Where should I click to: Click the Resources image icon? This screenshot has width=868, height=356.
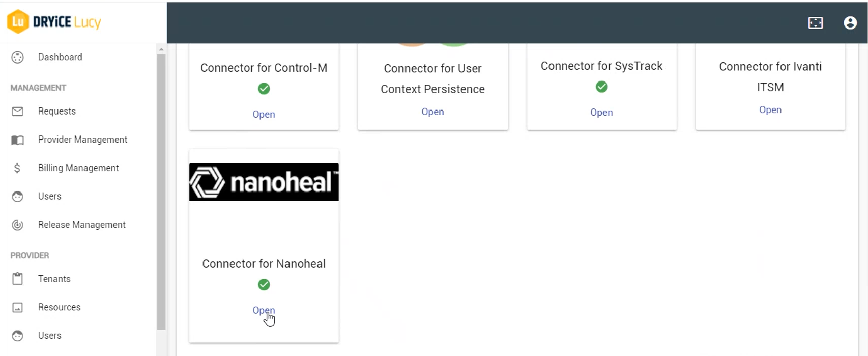click(17, 307)
